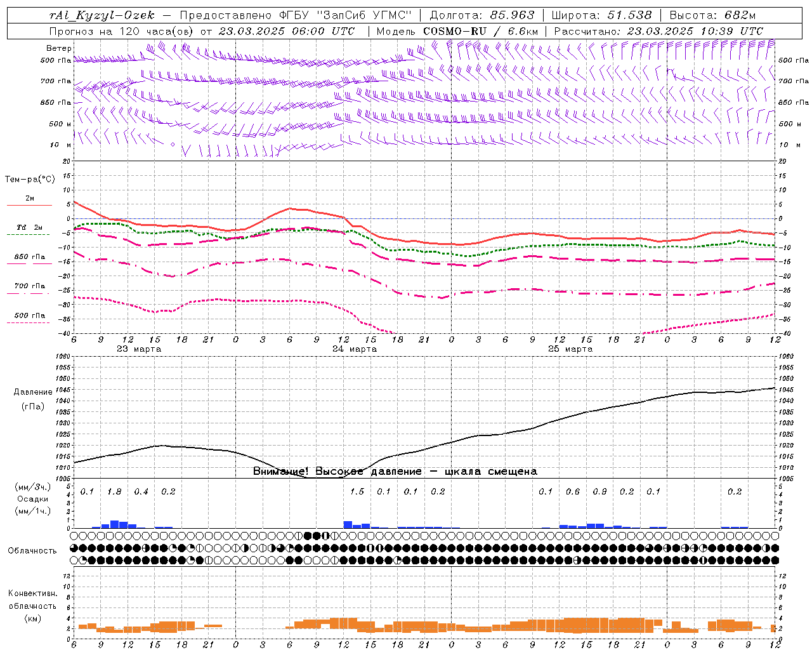Click the 500 гПа temperature legend entry
The height and width of the screenshot is (650, 812).
click(29, 316)
